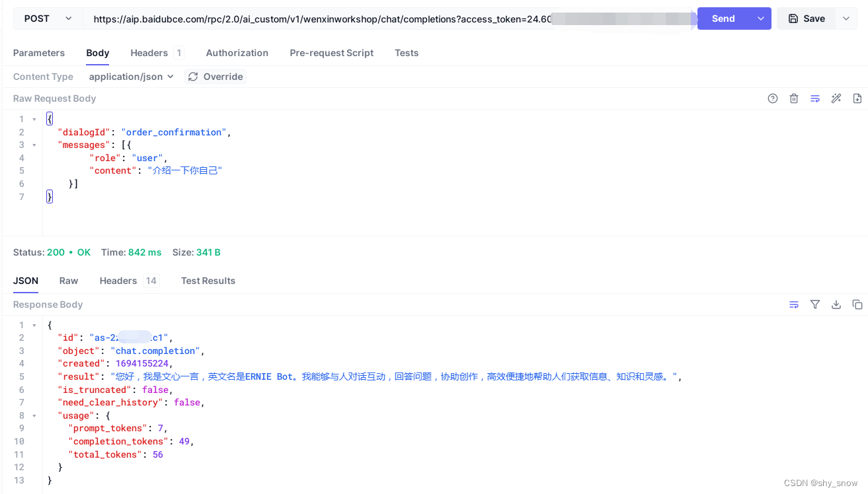The width and height of the screenshot is (868, 494).
Task: Import request body from file icon
Action: [x=857, y=98]
